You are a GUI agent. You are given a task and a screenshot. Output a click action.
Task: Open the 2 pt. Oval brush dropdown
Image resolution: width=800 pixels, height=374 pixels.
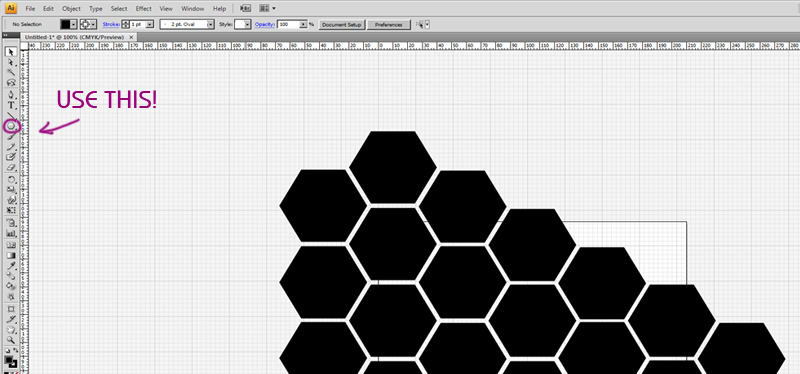(x=210, y=24)
